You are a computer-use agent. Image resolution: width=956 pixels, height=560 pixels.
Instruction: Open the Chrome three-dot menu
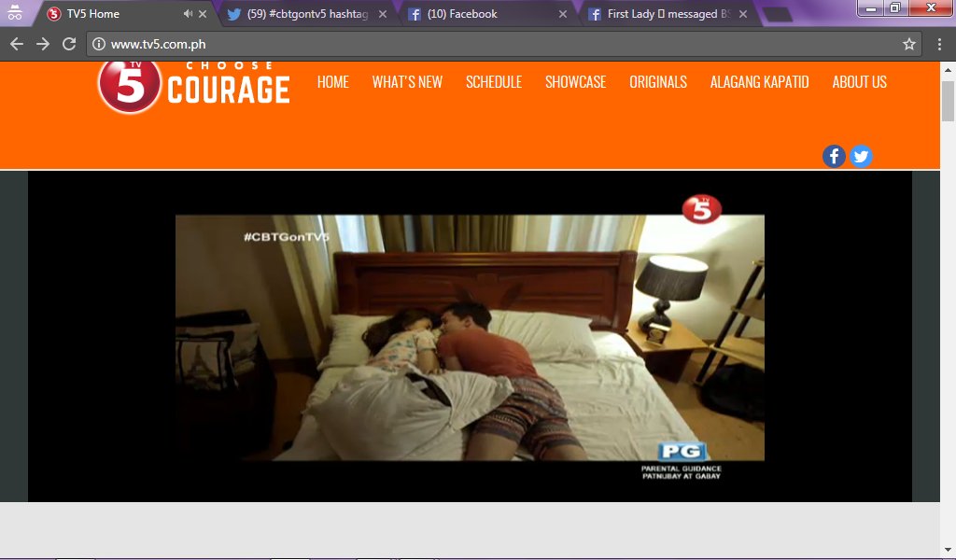click(939, 44)
